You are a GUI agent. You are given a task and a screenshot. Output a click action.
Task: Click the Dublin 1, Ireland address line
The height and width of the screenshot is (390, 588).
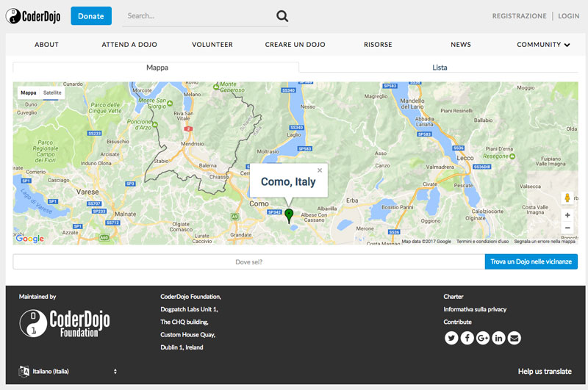coord(182,347)
